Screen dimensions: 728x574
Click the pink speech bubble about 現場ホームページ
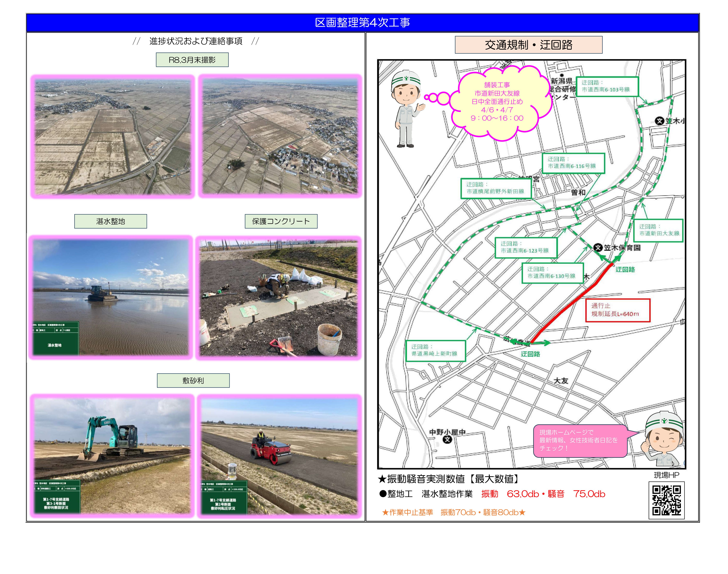point(580,441)
